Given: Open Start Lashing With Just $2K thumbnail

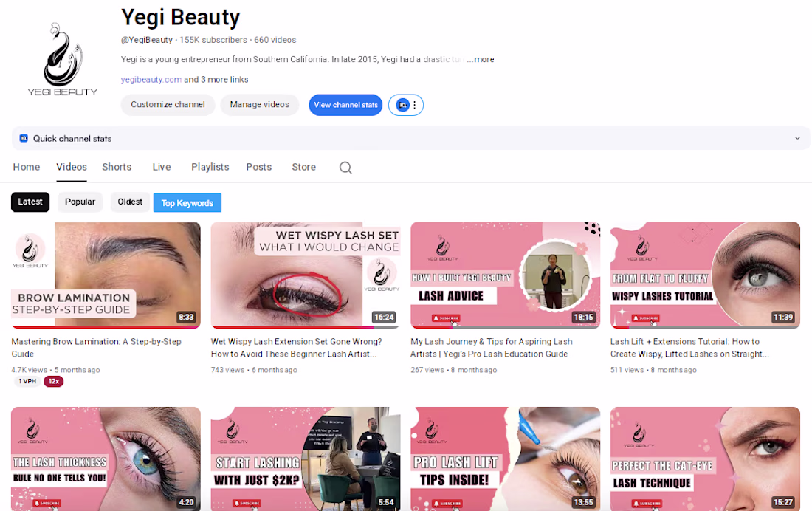Looking at the screenshot, I should coord(306,459).
